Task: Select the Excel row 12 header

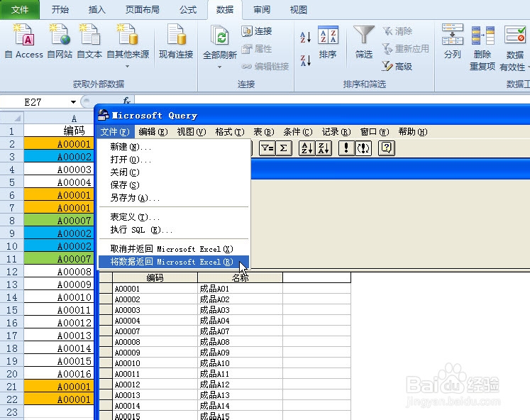Action: [12, 272]
